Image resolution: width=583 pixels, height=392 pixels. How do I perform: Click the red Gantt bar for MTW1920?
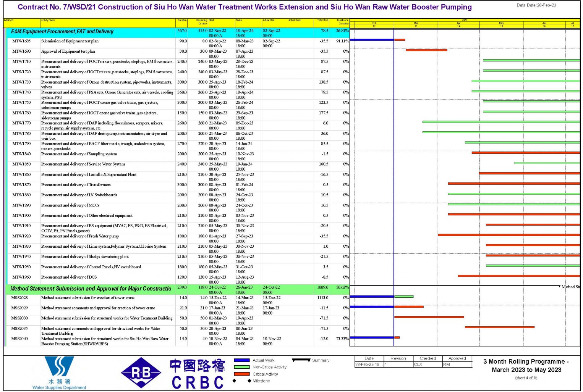509,235
